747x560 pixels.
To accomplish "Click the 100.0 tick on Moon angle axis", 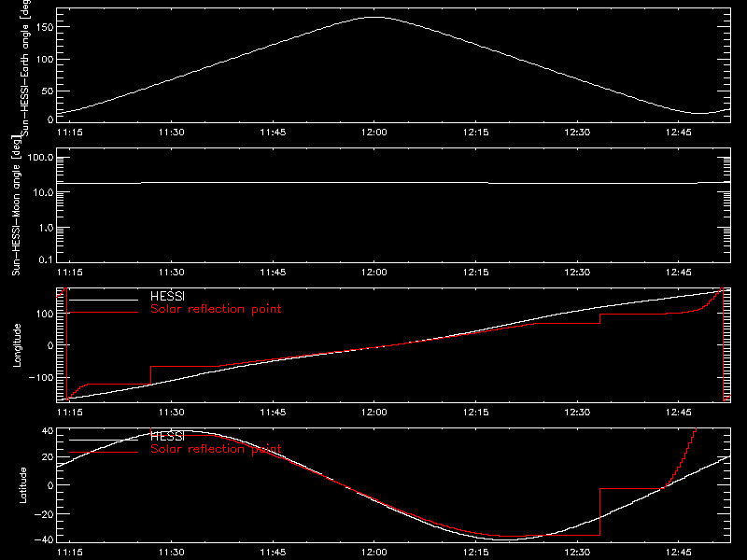I will click(x=40, y=158).
